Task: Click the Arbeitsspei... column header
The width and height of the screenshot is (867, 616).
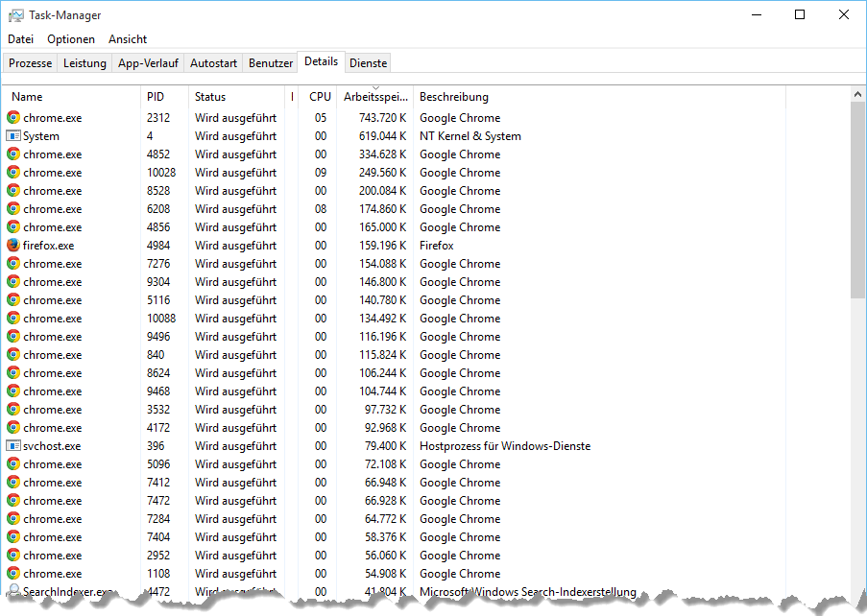Action: point(374,97)
